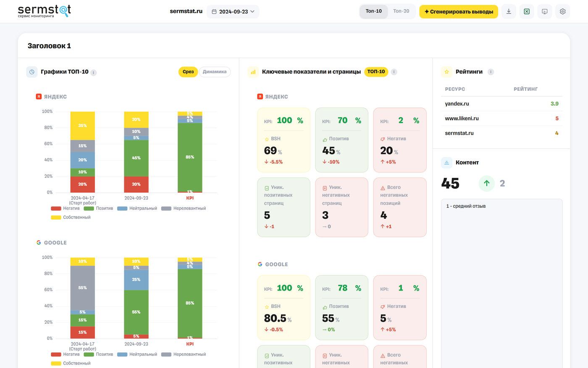Click the green up arrow in Контент
Image resolution: width=588 pixels, height=368 pixels.
487,183
